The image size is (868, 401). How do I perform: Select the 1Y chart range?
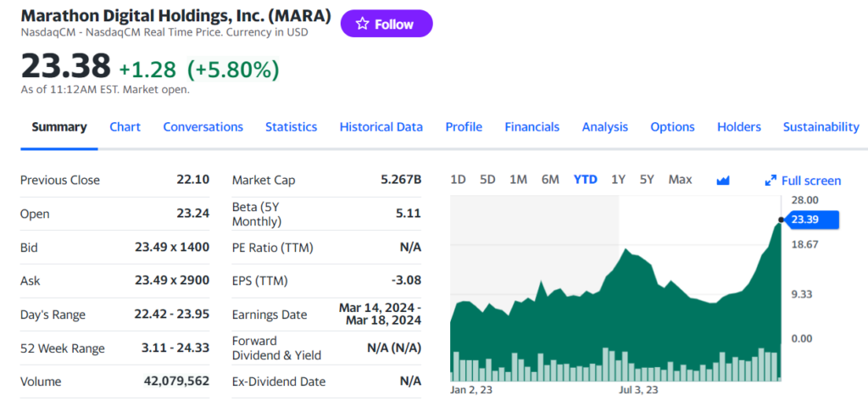(x=618, y=180)
